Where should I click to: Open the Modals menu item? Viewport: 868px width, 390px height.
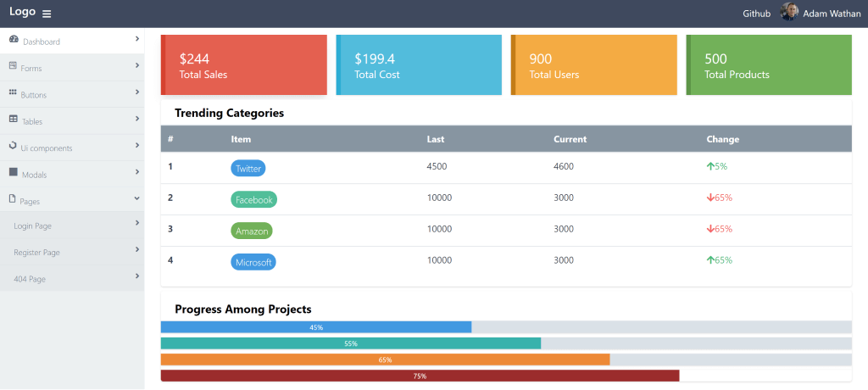[x=72, y=174]
